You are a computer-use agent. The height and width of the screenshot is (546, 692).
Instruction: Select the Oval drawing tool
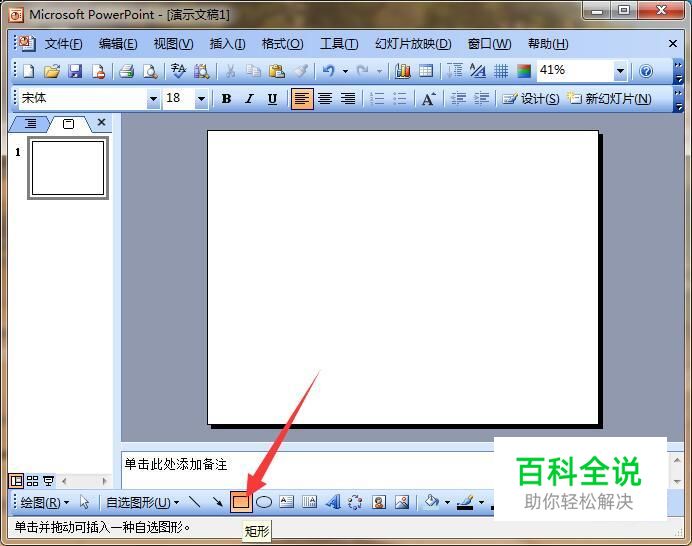pos(264,502)
